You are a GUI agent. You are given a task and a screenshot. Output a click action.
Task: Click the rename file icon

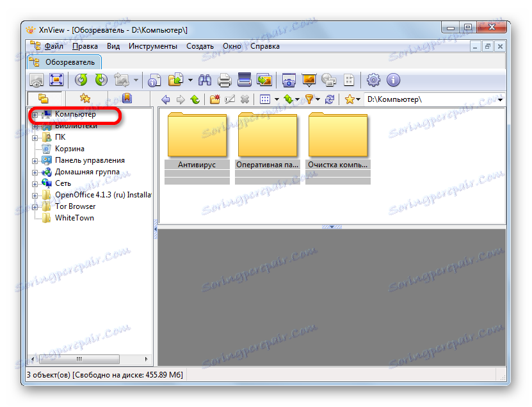click(230, 99)
